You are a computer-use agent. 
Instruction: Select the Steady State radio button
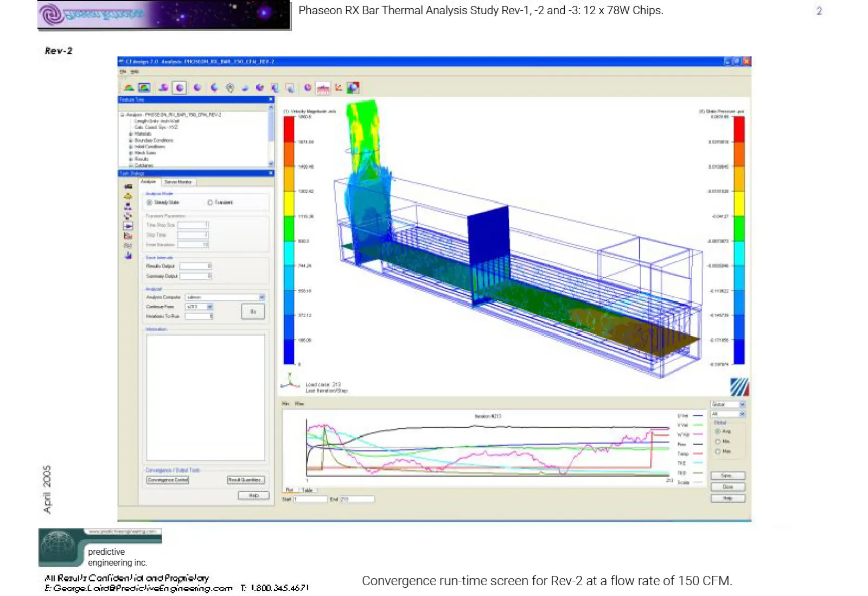[x=150, y=202]
